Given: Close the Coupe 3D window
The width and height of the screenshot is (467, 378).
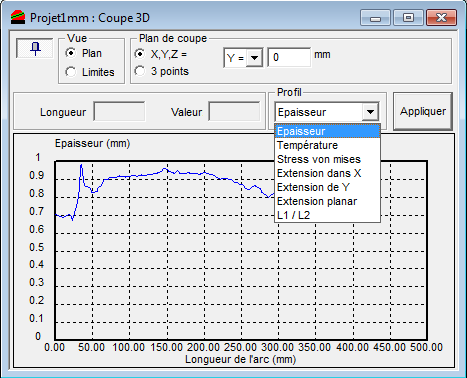Looking at the screenshot, I should click(x=441, y=18).
